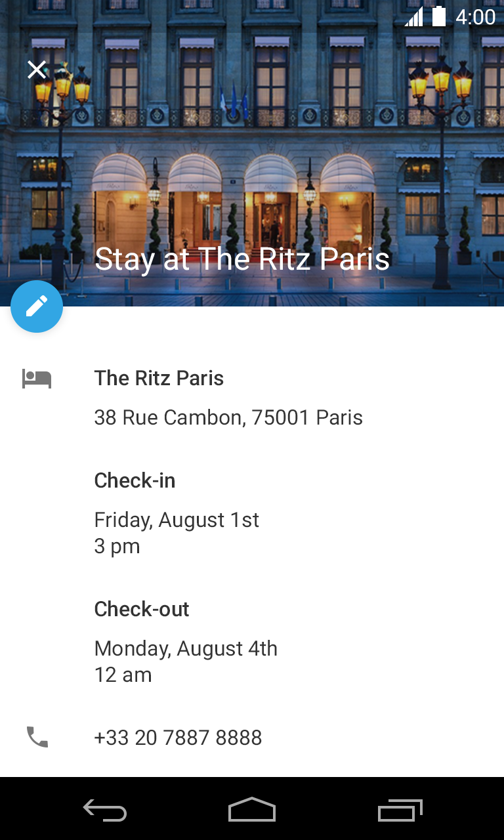504x840 pixels.
Task: Tap the Check-out heading
Action: click(x=142, y=609)
